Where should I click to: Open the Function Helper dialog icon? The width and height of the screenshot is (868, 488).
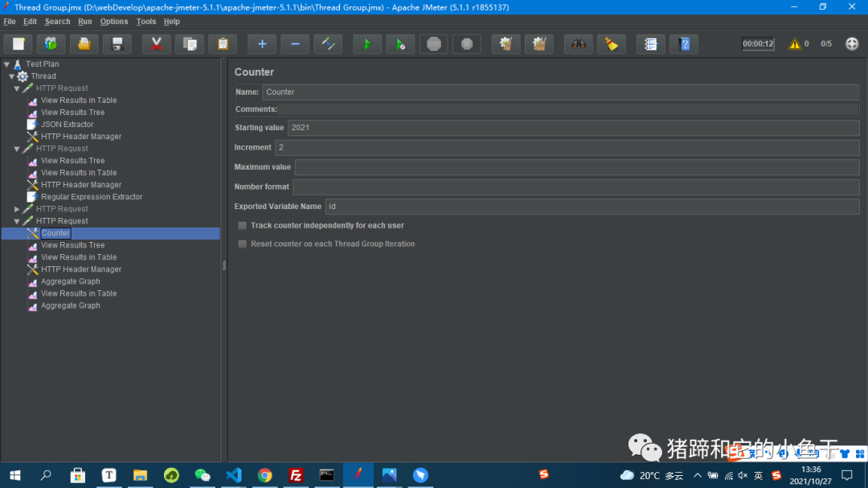[650, 43]
